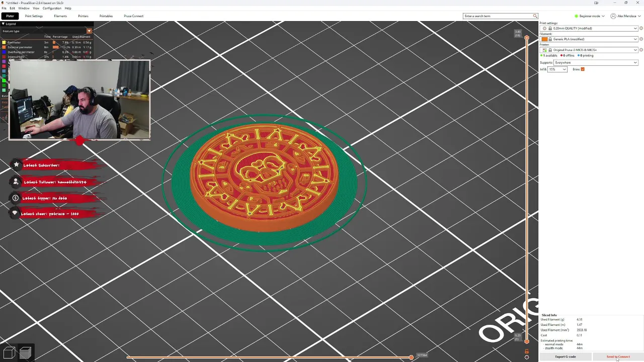Click the blue Overhang perimeter legend swatch

pos(4,52)
